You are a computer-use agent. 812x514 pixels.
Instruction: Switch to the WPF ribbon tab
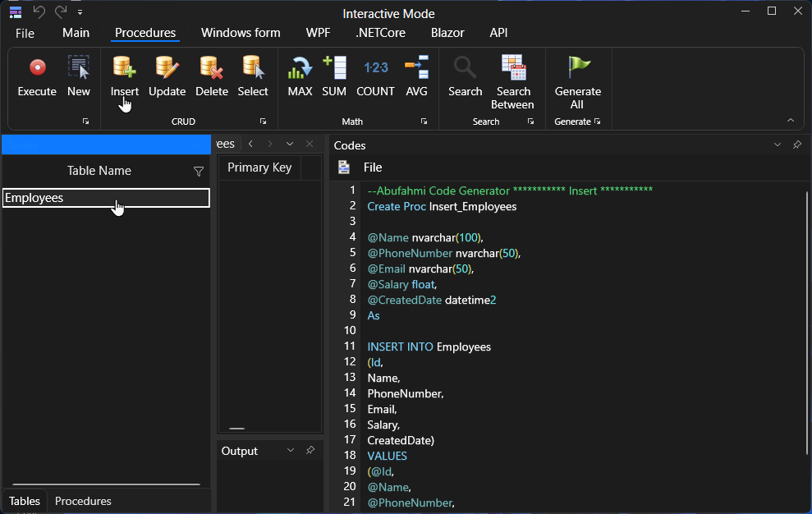(318, 33)
